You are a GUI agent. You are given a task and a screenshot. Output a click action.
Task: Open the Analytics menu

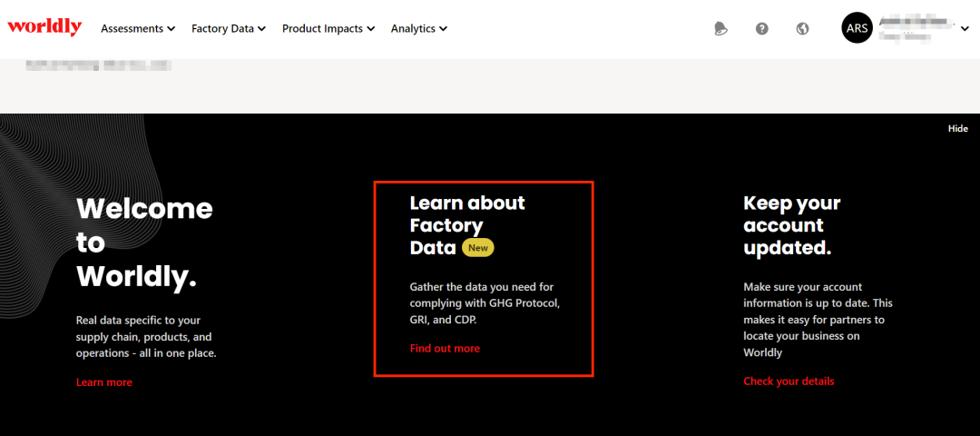[x=418, y=28]
